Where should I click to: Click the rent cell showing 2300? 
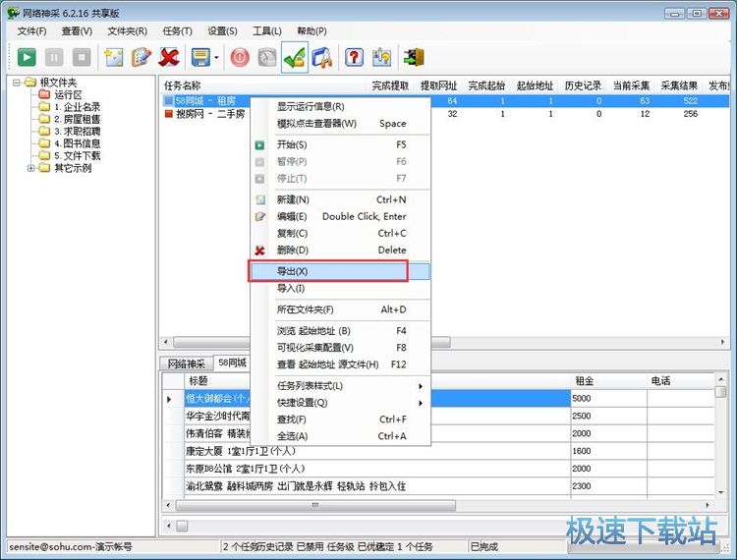[608, 486]
